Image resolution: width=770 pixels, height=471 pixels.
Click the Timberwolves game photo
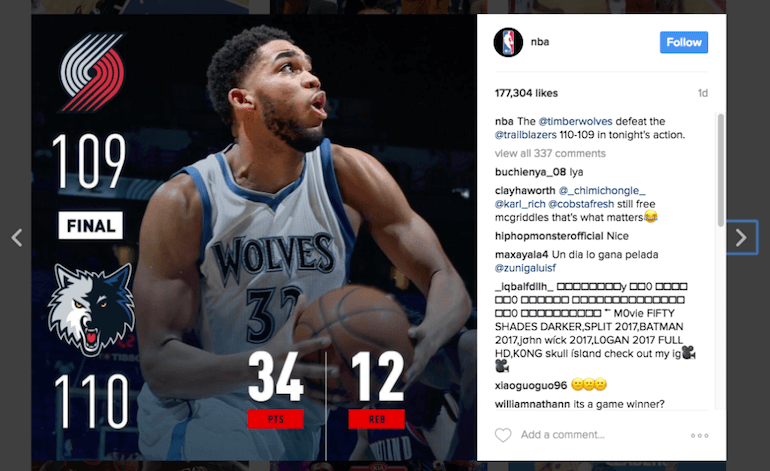point(254,238)
